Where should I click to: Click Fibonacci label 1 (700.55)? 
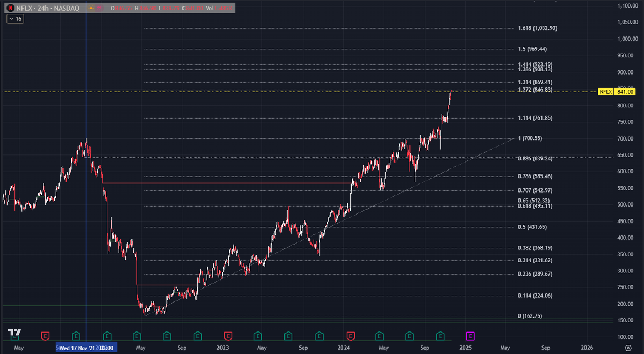[x=531, y=138]
